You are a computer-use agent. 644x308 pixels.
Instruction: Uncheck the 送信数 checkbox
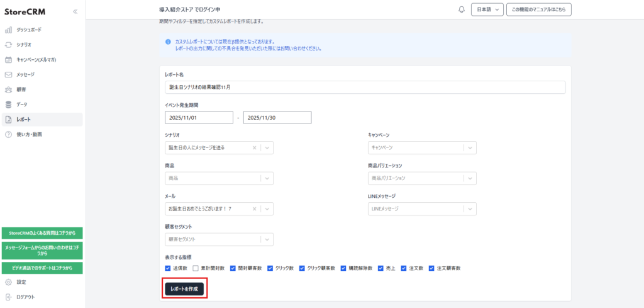(168, 268)
